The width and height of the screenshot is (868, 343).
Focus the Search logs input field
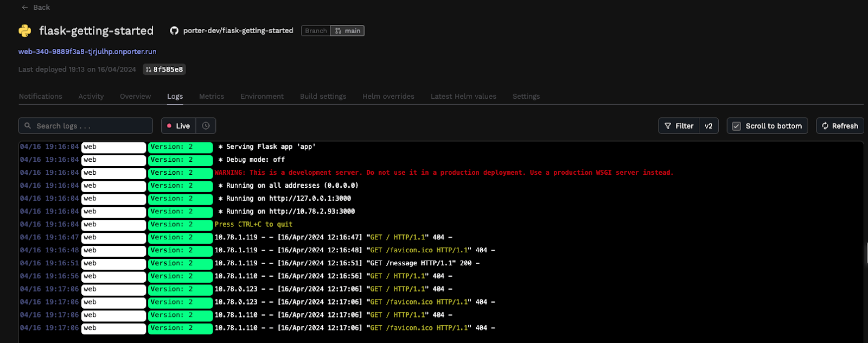tap(86, 126)
